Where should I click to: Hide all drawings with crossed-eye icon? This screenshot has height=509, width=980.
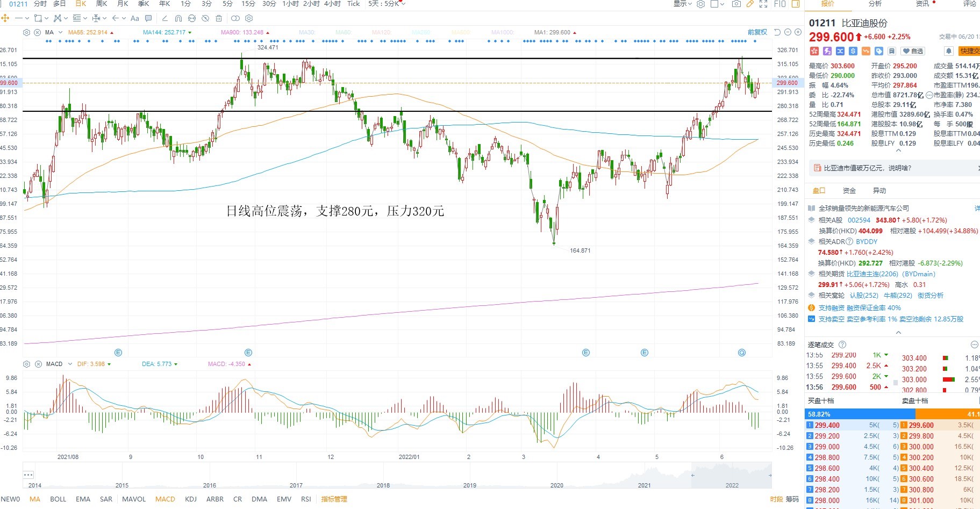tap(205, 18)
